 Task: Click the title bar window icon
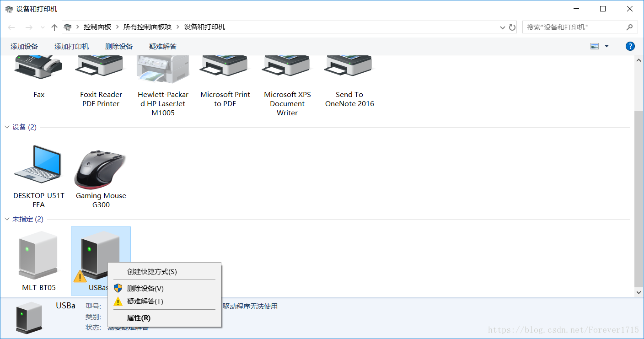9,9
